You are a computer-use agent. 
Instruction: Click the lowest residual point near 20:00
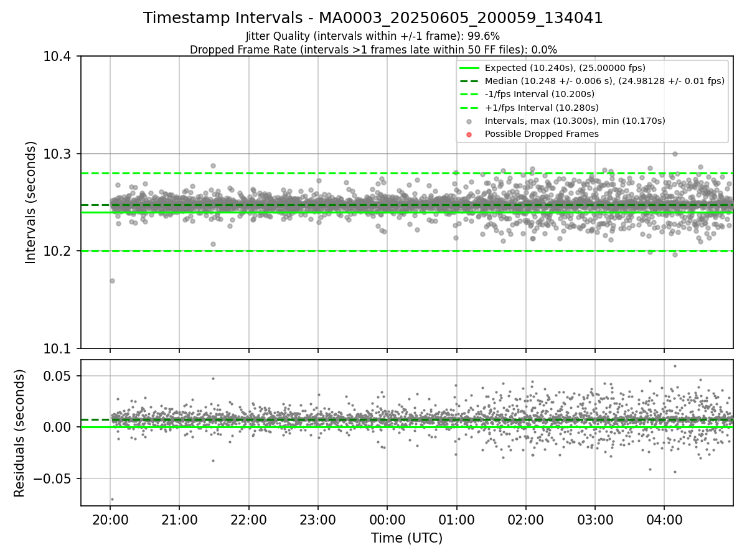[x=112, y=499]
